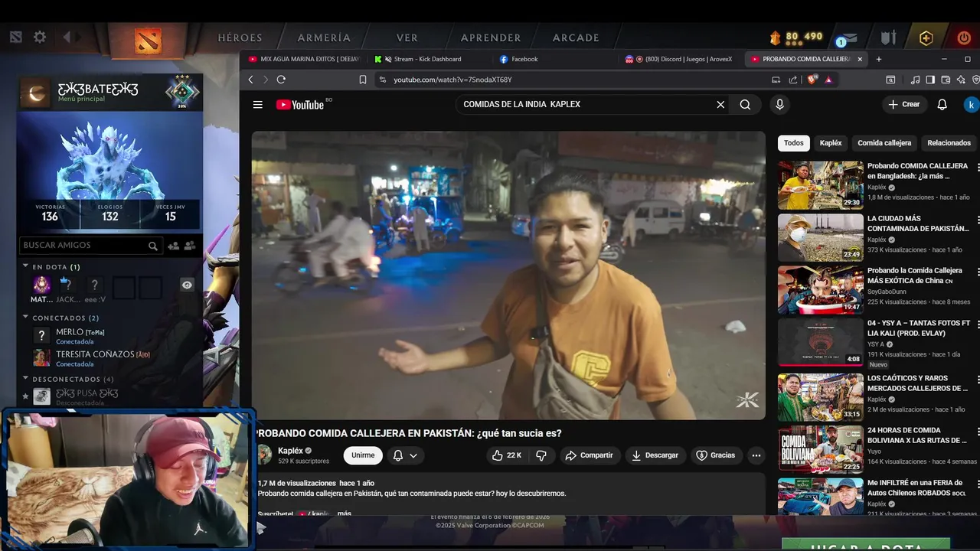Viewport: 980px width, 551px height.
Task: Click the Crear create button
Action: 904,105
